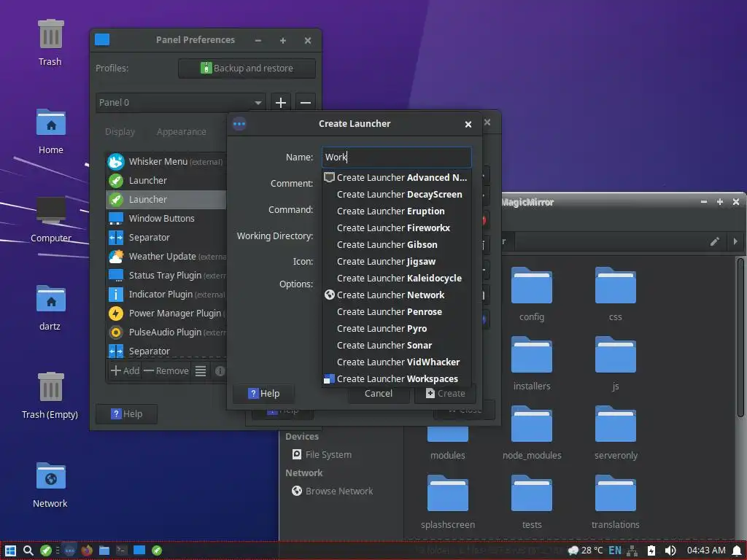The width and height of the screenshot is (747, 560).
Task: Open Browse Network in the sidebar
Action: (333, 491)
